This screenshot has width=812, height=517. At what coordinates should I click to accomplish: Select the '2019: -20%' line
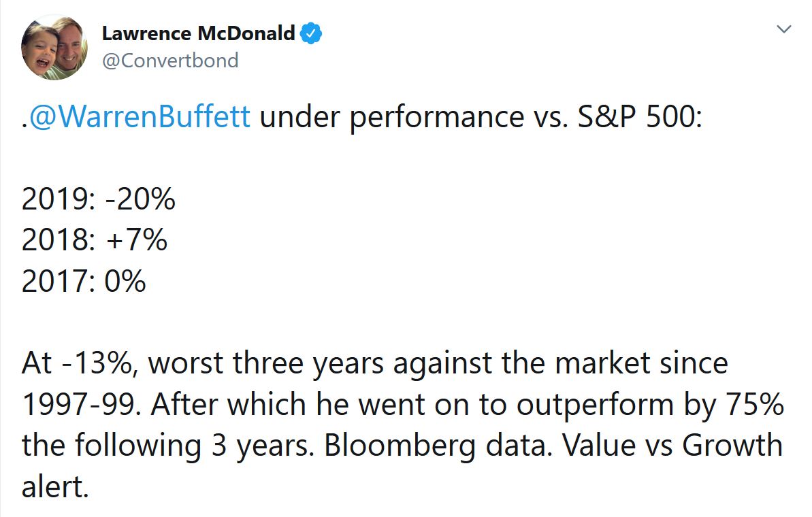[99, 199]
